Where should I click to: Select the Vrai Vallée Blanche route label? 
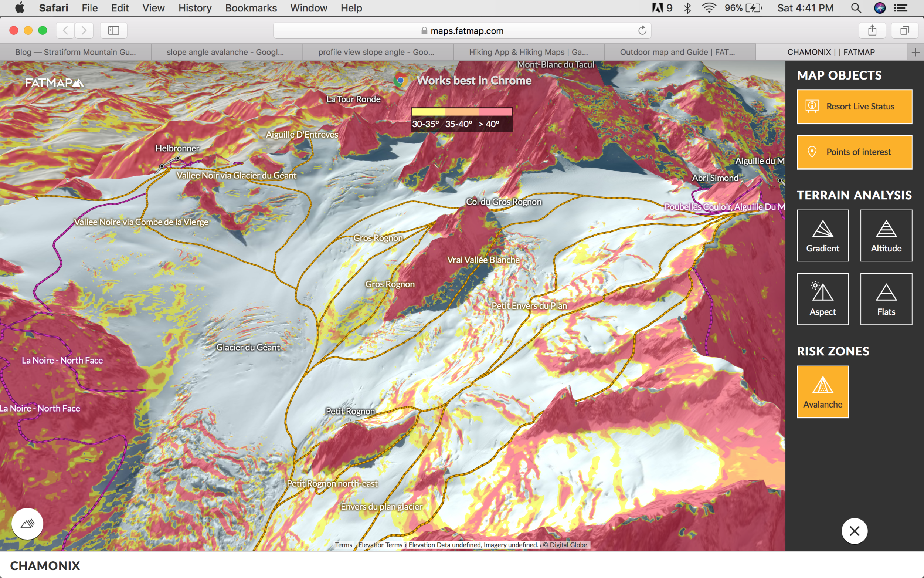483,260
